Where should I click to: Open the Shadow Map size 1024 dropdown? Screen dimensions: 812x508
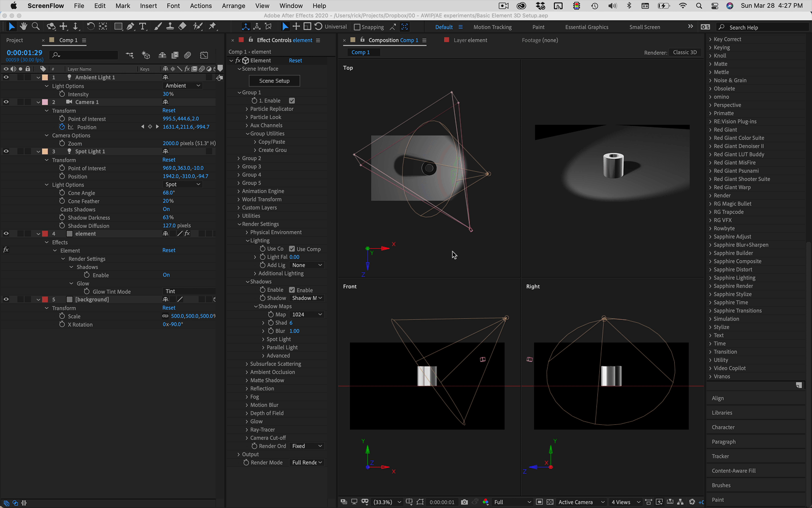coord(307,314)
